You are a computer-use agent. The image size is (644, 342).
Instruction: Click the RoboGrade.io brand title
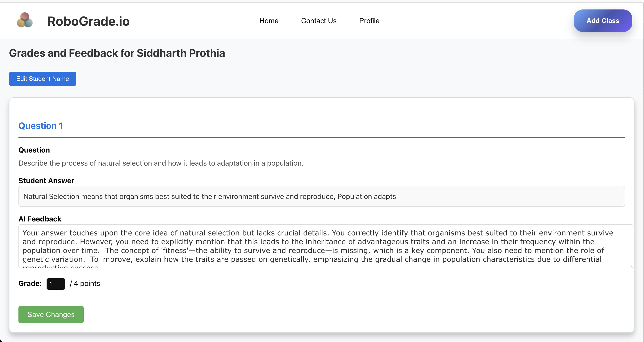[88, 21]
